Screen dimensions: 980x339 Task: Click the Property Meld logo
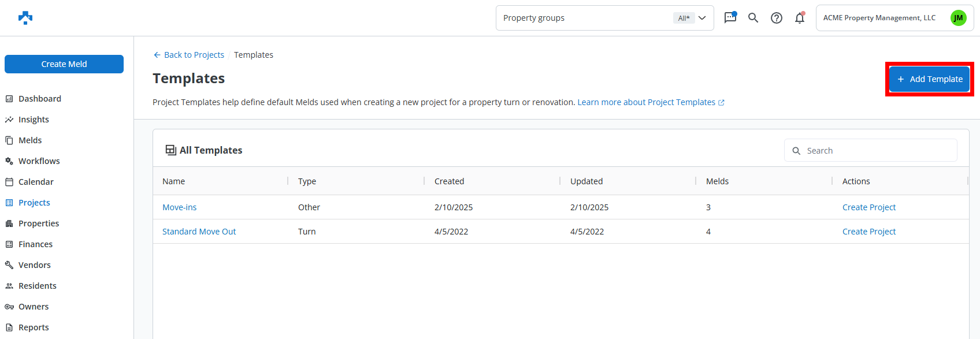pos(25,18)
